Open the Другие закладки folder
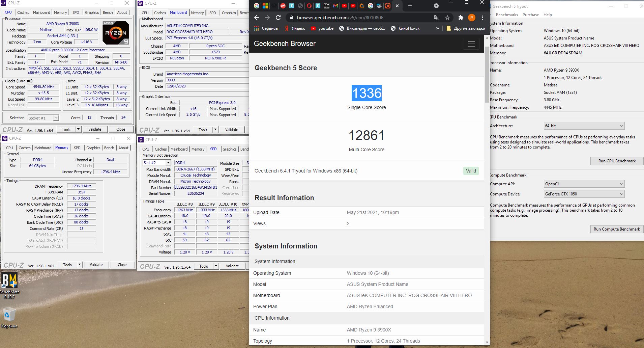The width and height of the screenshot is (644, 348). point(466,28)
